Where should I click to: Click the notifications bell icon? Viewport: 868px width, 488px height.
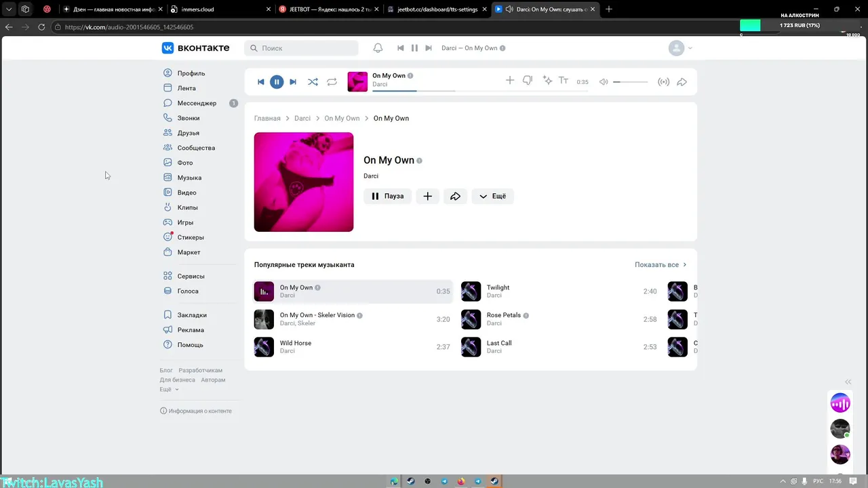378,48
